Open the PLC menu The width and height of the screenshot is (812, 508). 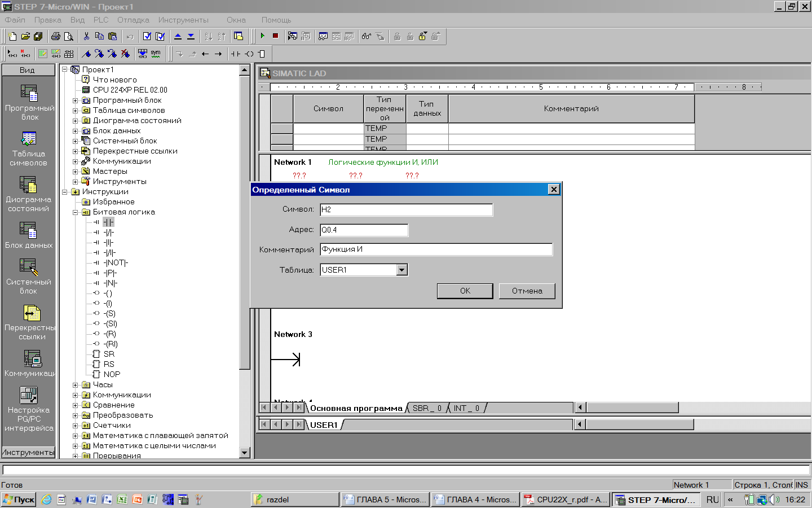[101, 20]
